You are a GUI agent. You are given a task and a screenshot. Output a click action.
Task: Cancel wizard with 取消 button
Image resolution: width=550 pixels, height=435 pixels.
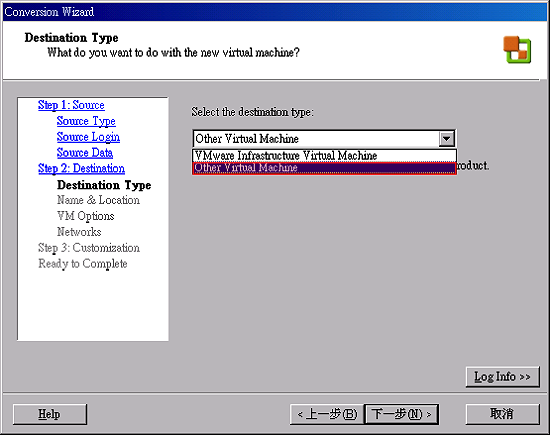[502, 414]
